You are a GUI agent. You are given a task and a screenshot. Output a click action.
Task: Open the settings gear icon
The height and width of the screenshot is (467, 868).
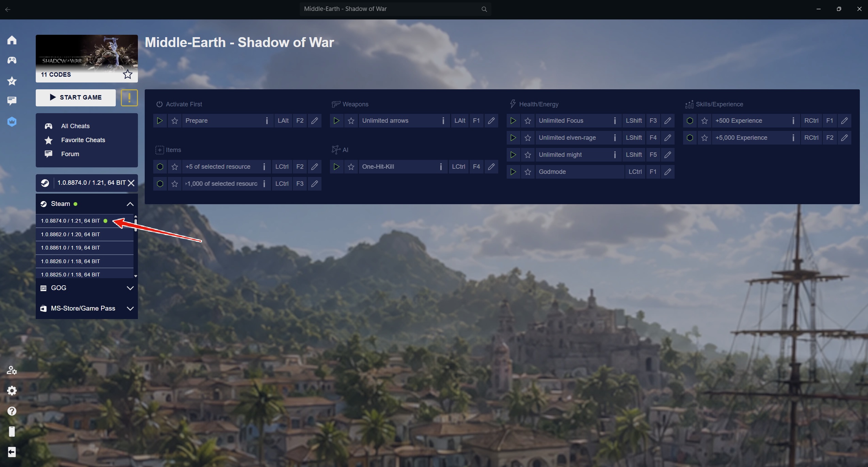[x=12, y=391]
